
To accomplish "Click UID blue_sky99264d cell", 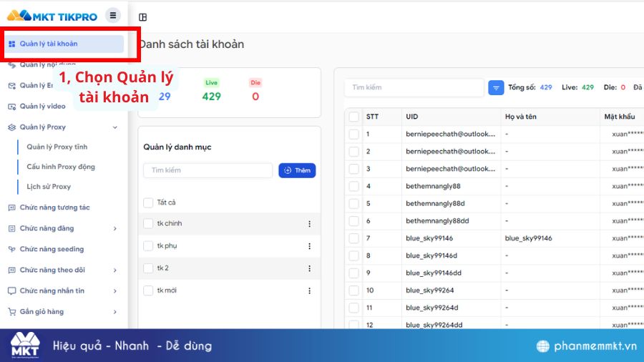I will [432, 308].
